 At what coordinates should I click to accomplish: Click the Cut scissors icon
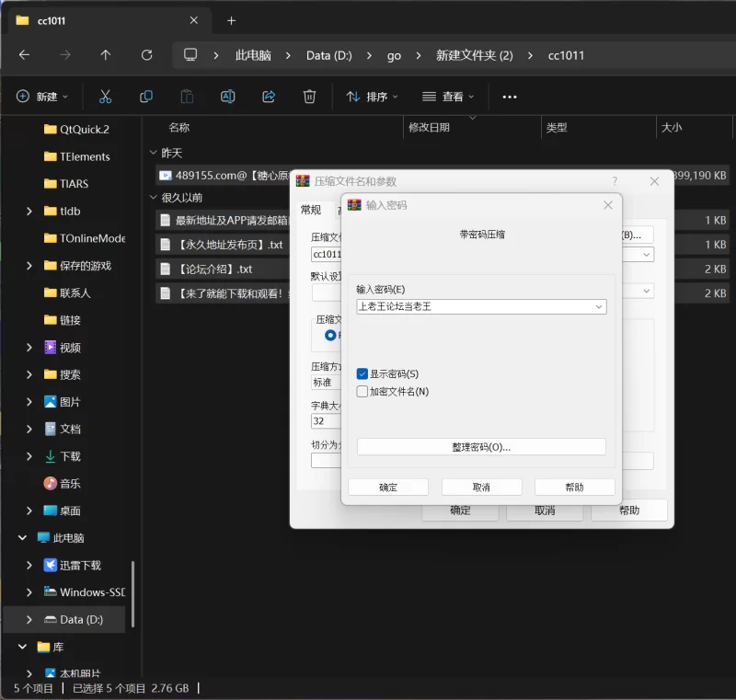(105, 97)
